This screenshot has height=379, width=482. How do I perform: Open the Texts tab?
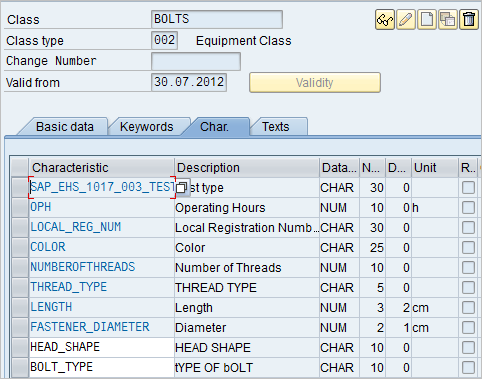pos(276,127)
